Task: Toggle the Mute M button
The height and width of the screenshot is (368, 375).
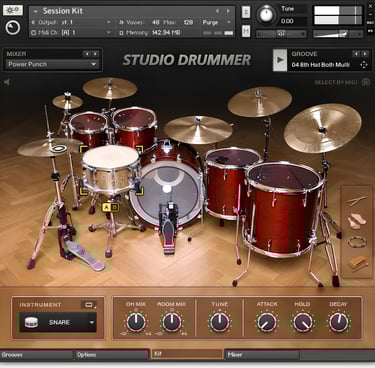Action: point(246,31)
